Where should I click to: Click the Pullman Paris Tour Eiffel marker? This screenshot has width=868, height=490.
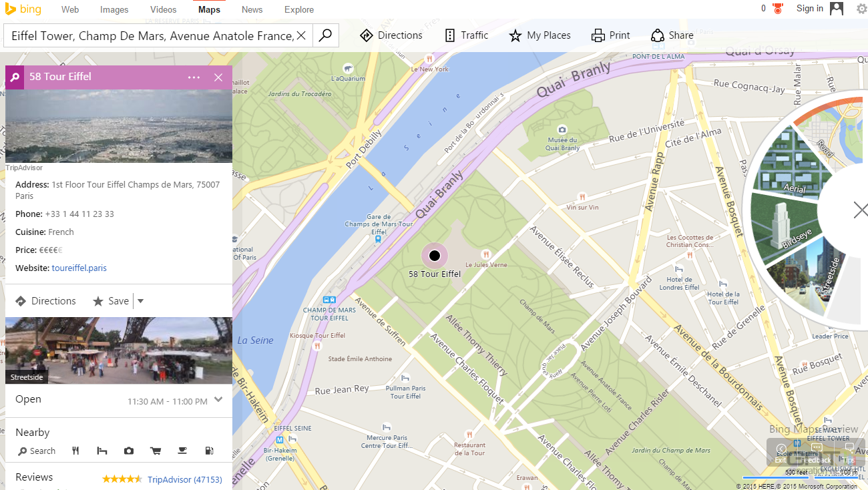pos(407,378)
